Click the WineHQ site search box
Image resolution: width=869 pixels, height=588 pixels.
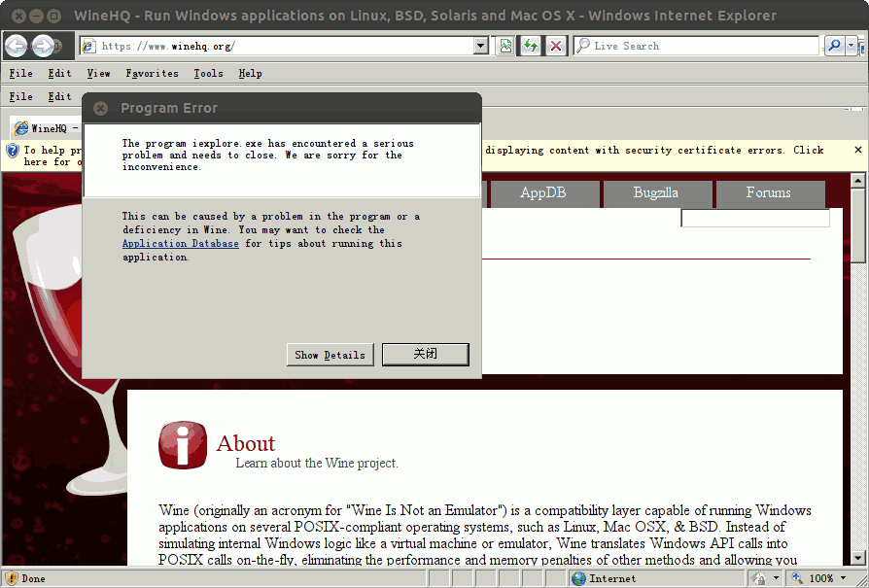pos(755,219)
